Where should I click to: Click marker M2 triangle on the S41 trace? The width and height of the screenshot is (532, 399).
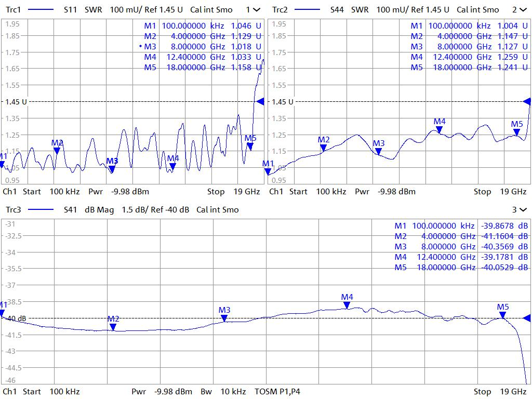(x=113, y=327)
